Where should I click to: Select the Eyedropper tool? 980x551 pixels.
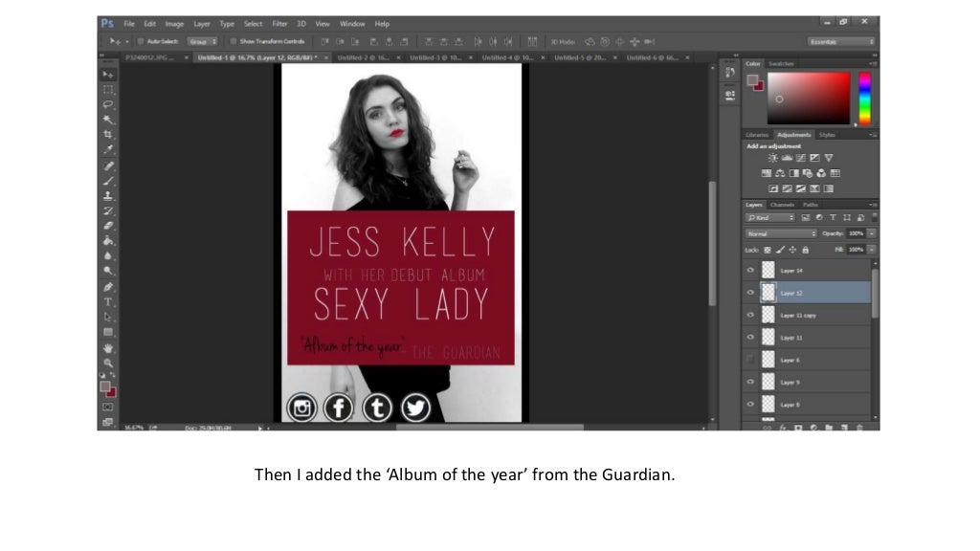pos(108,149)
